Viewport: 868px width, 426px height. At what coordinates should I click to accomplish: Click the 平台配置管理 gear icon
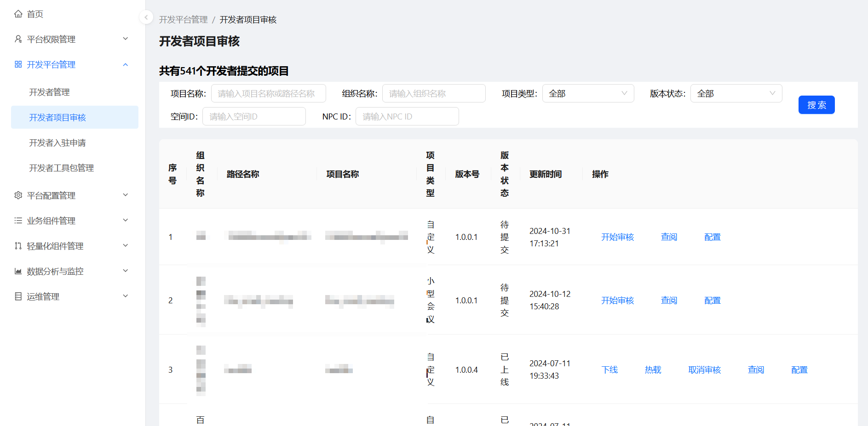point(18,195)
